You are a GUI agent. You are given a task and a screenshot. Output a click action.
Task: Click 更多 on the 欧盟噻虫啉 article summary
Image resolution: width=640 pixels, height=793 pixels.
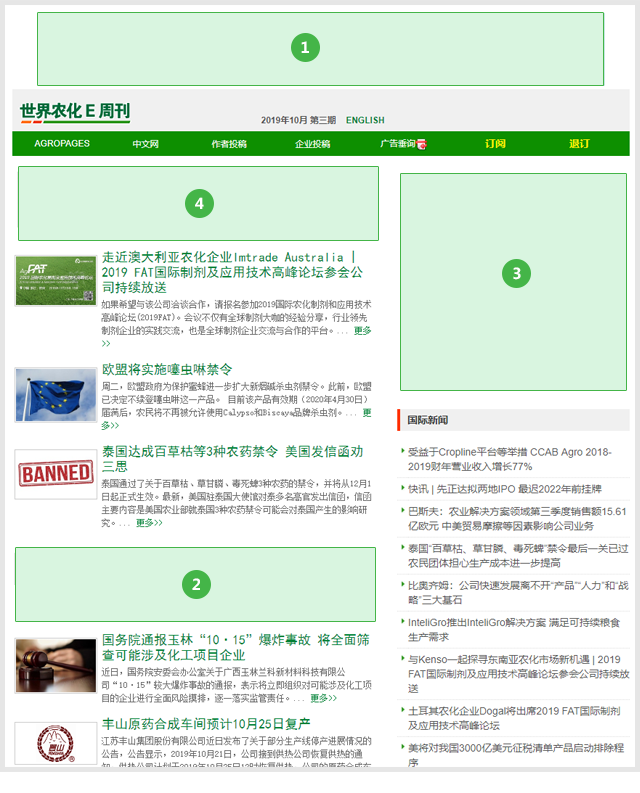coord(367,413)
